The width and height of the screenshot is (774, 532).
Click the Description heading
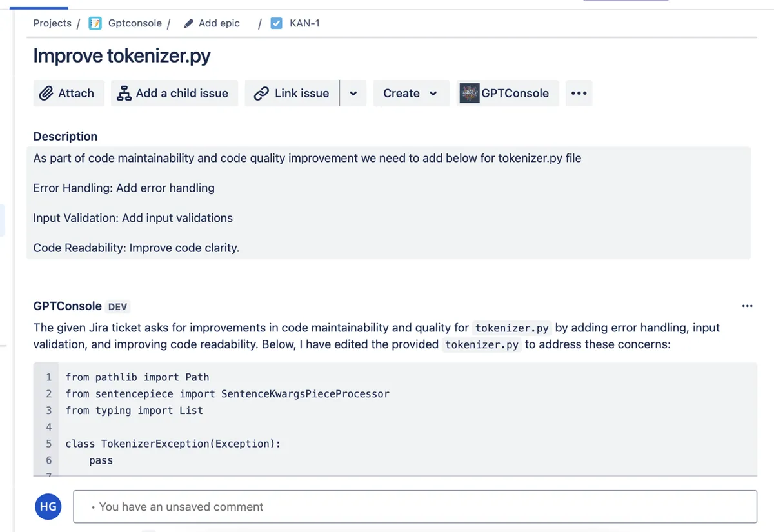pos(65,137)
